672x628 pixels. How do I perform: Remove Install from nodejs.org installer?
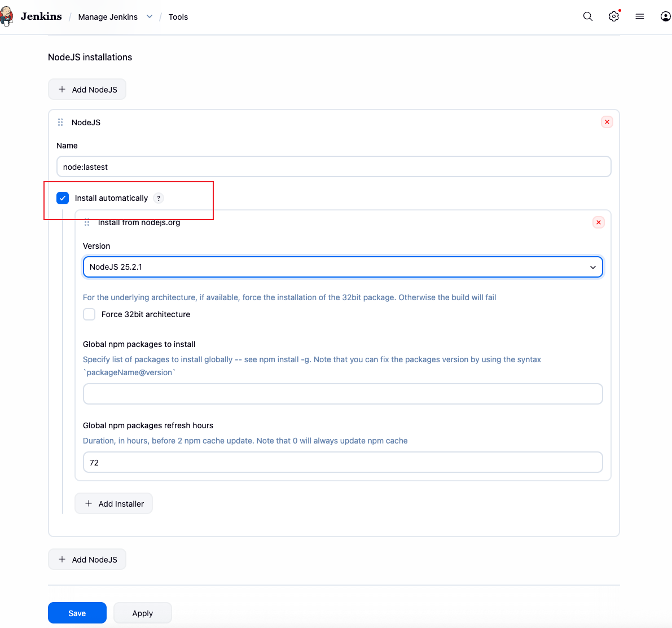click(x=598, y=222)
